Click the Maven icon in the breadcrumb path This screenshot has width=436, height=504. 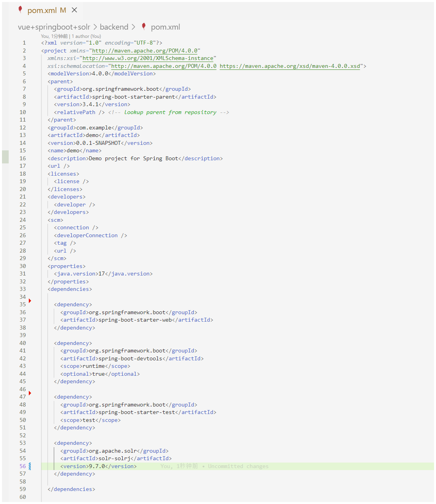(144, 26)
